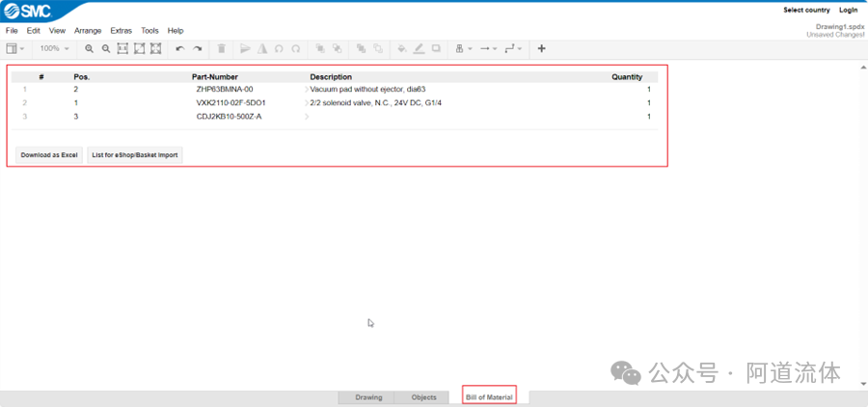Open the connection style dropdown

pos(463,49)
